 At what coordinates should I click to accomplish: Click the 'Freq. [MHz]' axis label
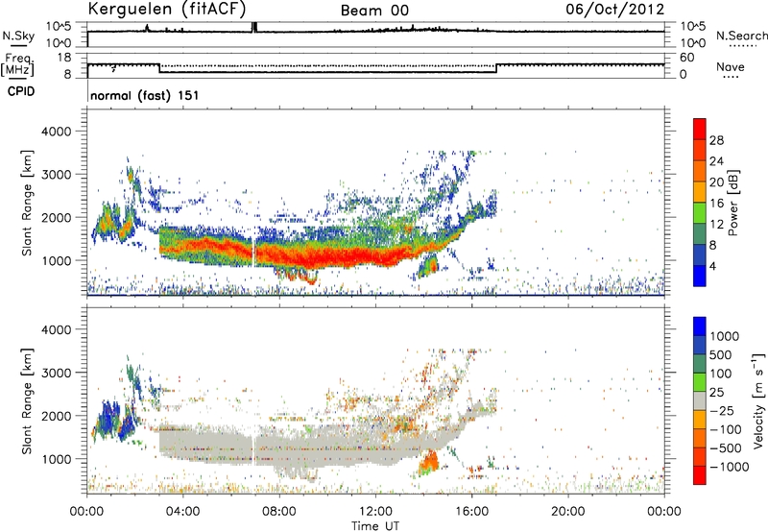click(x=17, y=64)
